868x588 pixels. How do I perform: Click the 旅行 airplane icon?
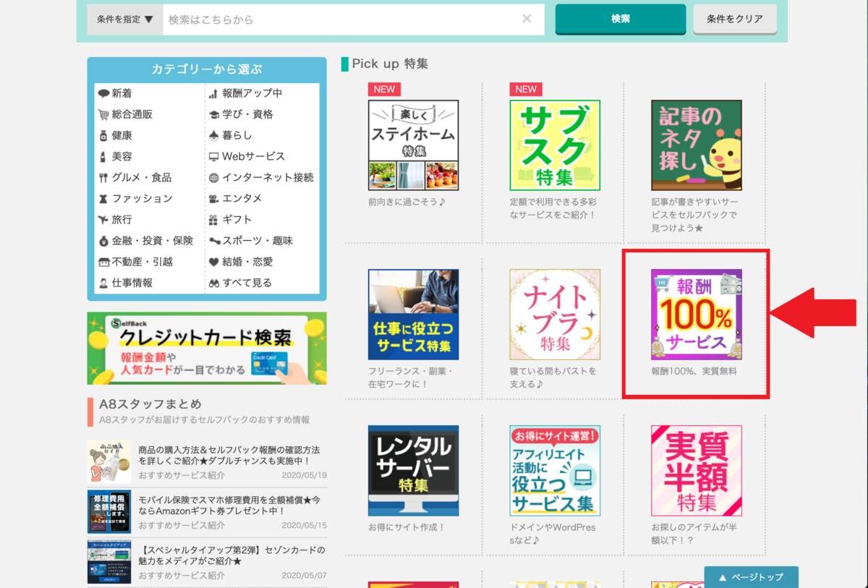tap(103, 219)
